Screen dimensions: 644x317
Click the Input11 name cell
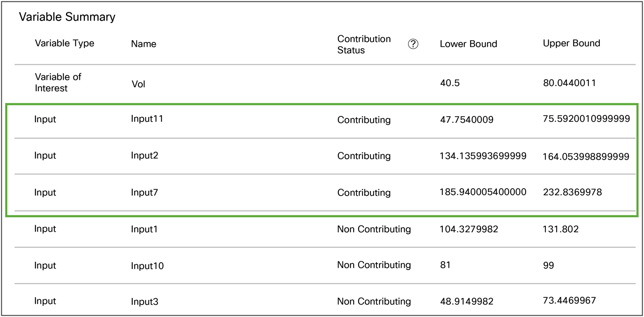pyautogui.click(x=147, y=119)
